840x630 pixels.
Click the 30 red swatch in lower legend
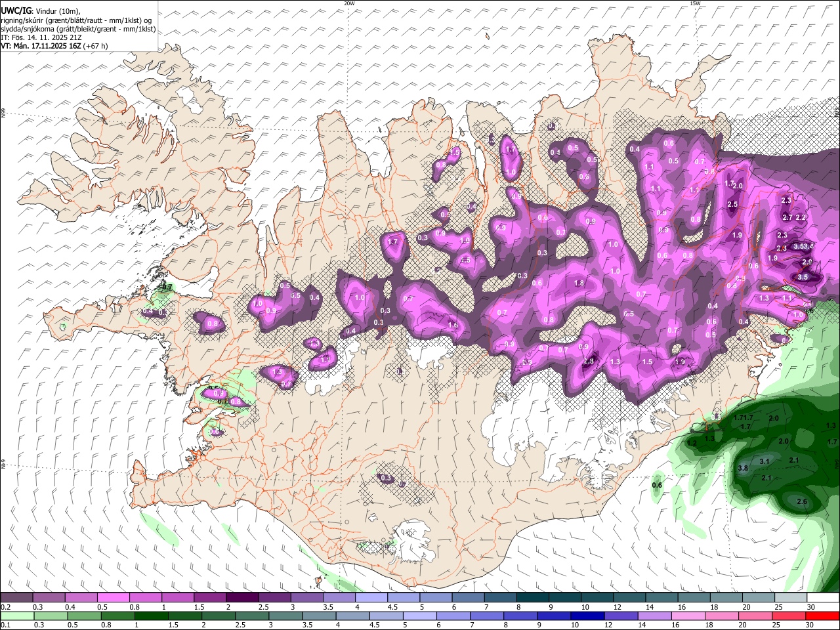(x=822, y=616)
